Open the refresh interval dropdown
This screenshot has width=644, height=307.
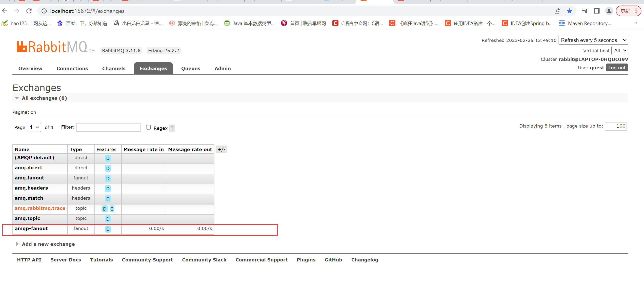pos(593,40)
